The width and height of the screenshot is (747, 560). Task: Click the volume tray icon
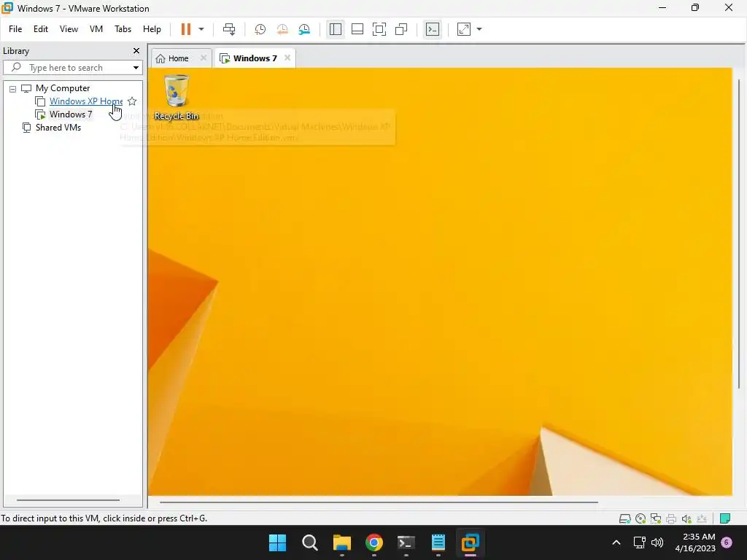657,542
